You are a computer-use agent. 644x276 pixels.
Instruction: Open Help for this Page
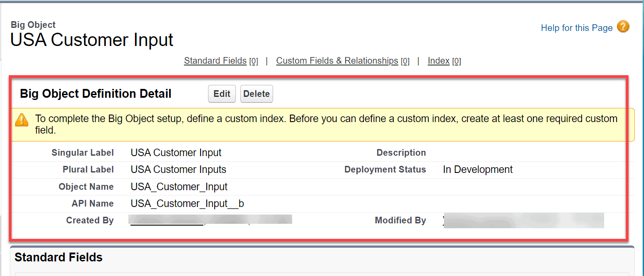point(576,27)
